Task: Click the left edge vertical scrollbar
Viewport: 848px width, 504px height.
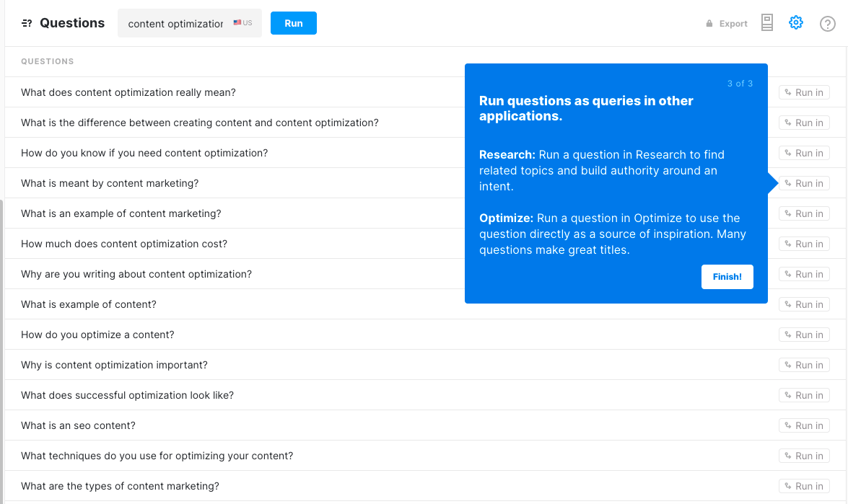Action: (x=1, y=351)
